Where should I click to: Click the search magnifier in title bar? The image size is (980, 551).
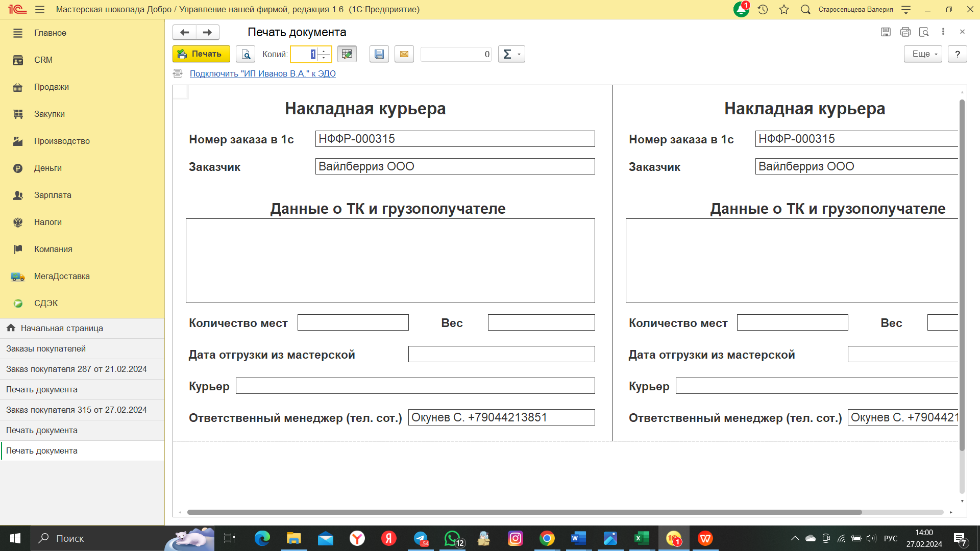tap(805, 9)
